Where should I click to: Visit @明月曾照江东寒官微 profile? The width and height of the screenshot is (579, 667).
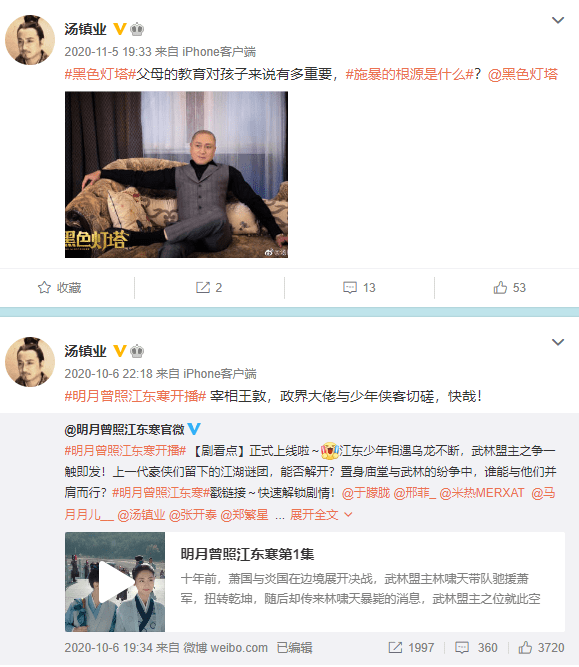(x=124, y=429)
